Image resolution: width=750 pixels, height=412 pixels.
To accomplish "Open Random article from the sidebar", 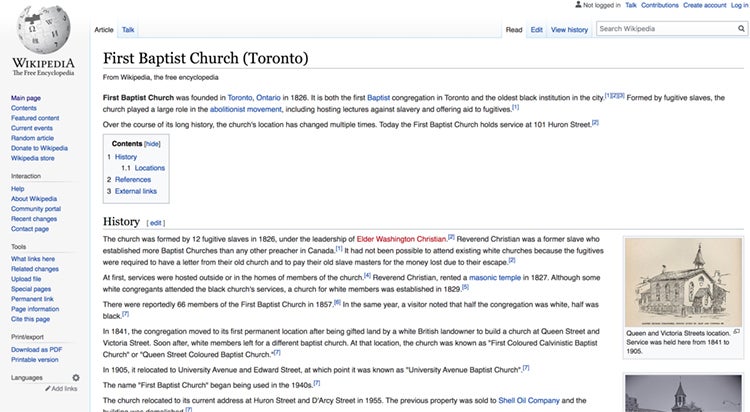I will click(x=33, y=138).
